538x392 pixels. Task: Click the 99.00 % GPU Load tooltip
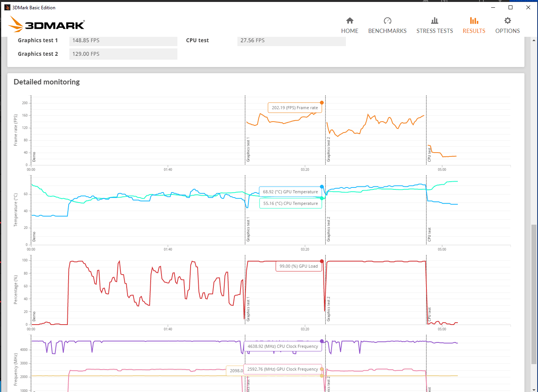click(299, 266)
